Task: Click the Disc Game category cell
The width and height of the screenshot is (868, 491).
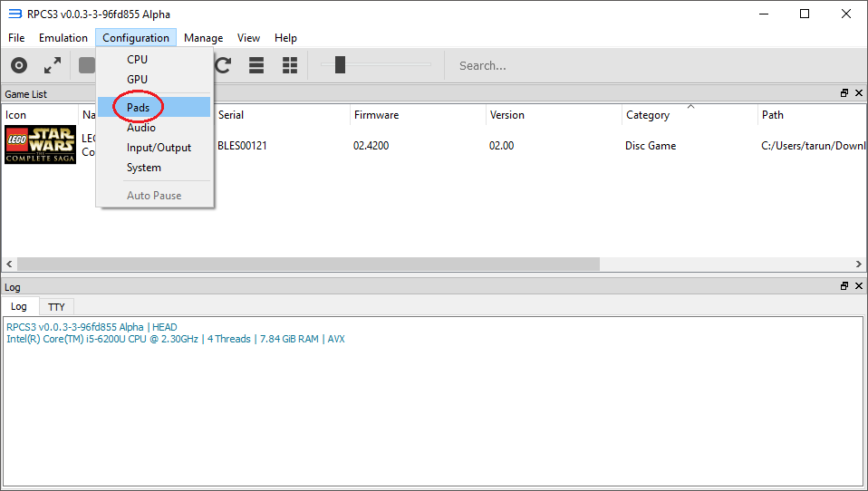Action: coord(651,146)
